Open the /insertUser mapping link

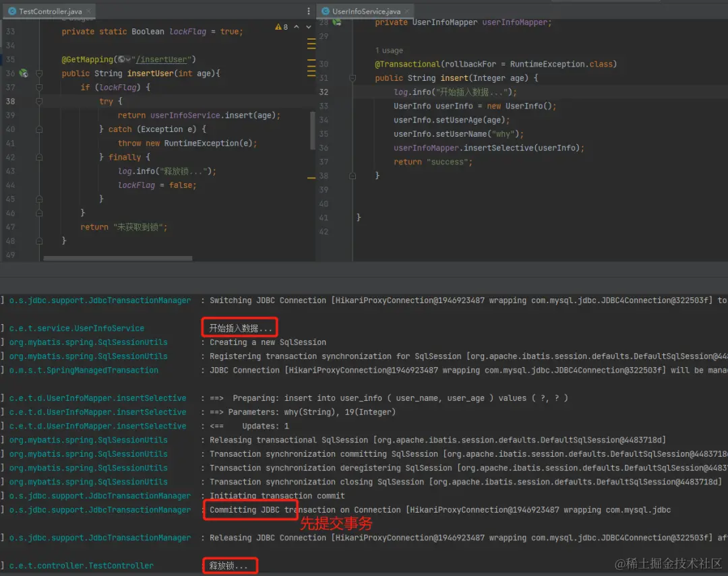[161, 59]
